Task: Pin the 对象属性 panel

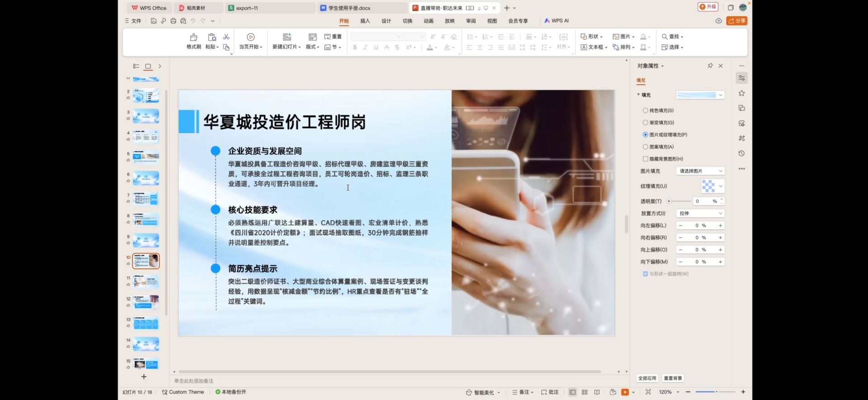Action: coord(710,66)
